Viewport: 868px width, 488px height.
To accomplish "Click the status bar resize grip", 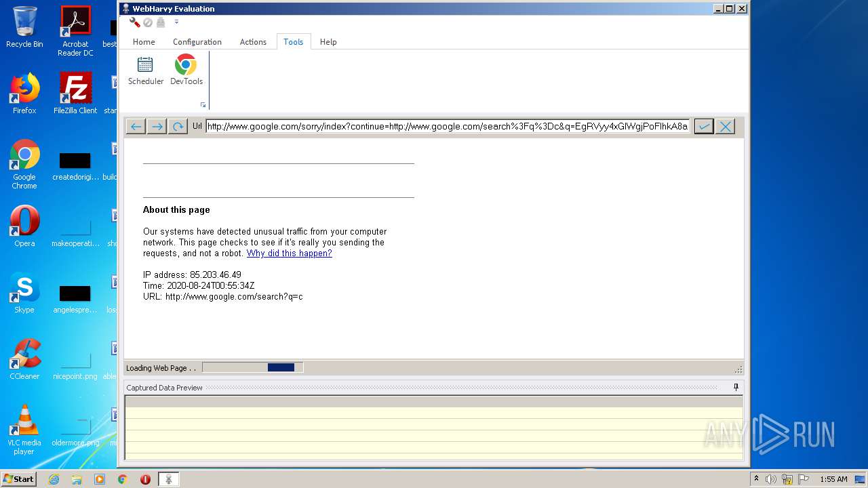I will 738,369.
